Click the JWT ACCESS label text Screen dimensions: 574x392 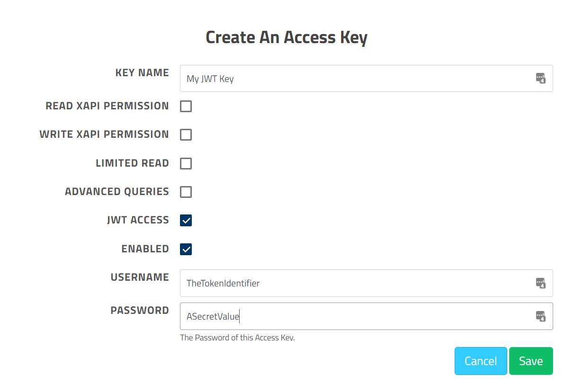138,220
